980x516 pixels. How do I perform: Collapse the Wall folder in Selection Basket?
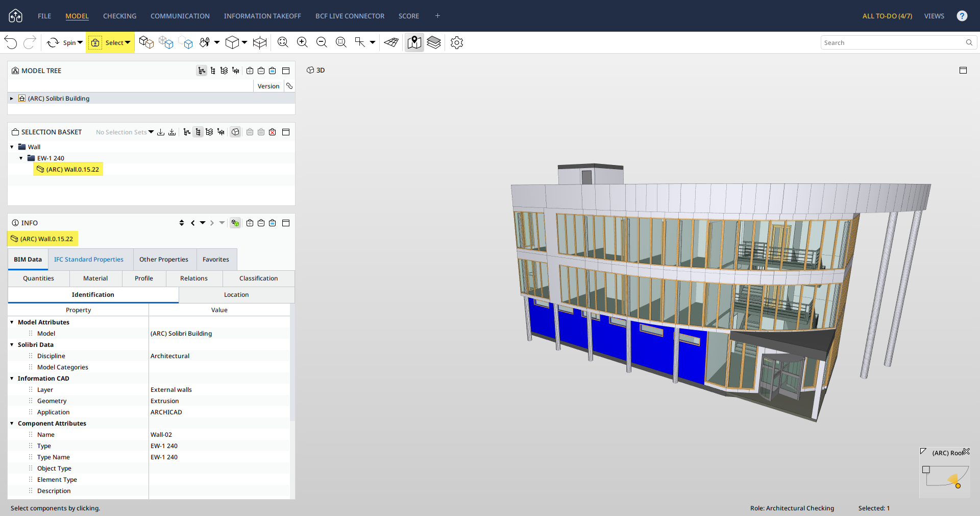coord(12,147)
